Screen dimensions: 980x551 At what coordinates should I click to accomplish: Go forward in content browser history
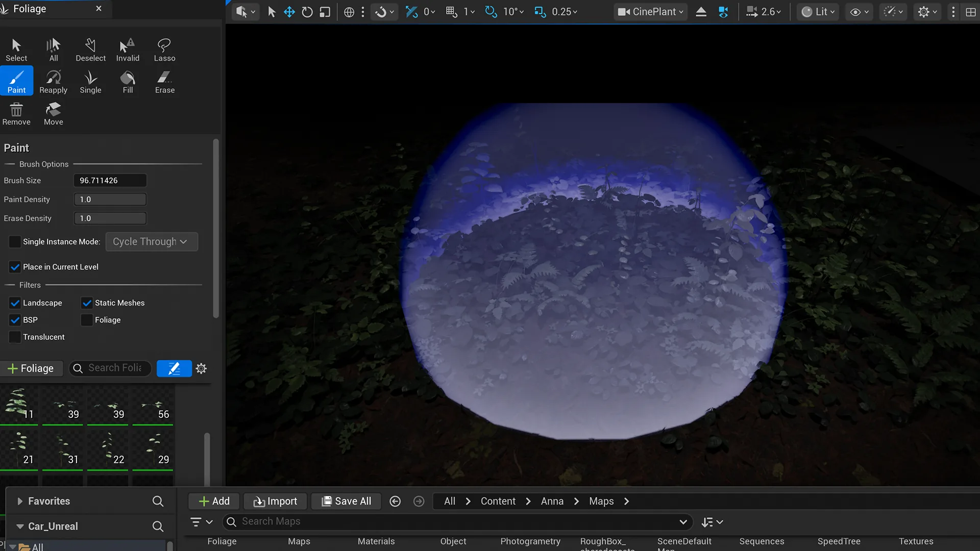[419, 502]
